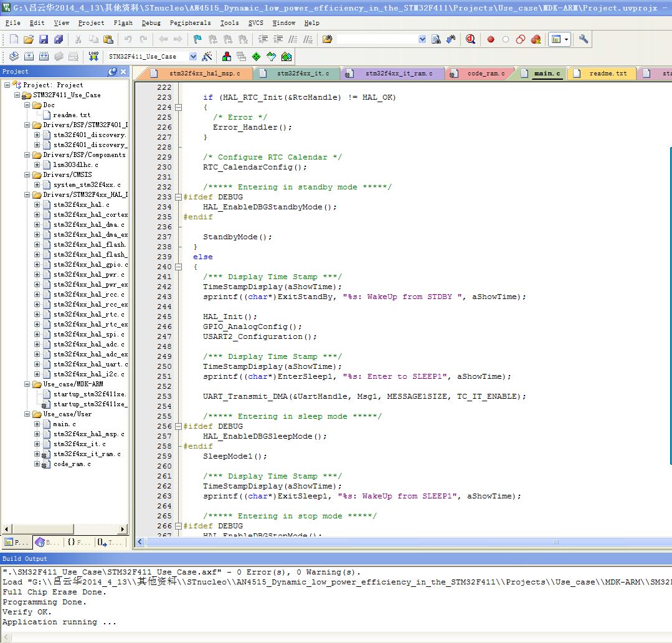Expand main.c node in project tree
This screenshot has height=643, width=672.
[37, 424]
